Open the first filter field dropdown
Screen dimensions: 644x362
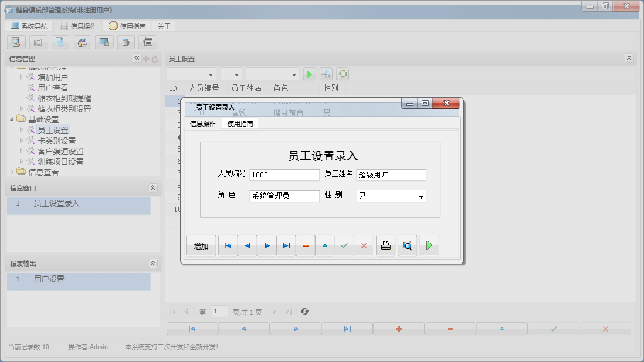pos(211,75)
